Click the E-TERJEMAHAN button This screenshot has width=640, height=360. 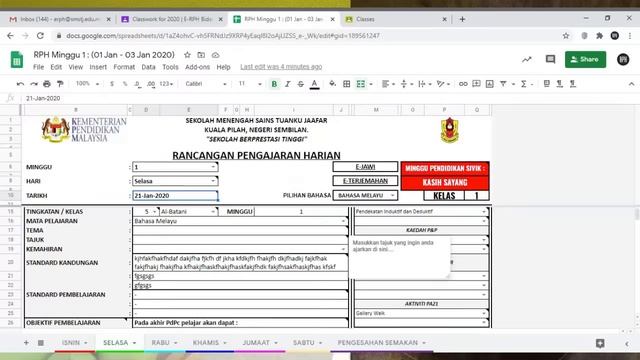tap(365, 180)
